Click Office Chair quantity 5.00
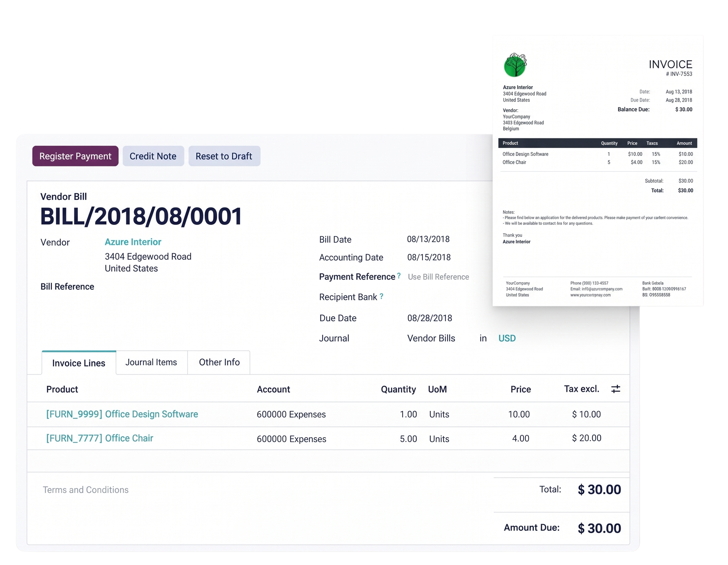This screenshot has height=565, width=728. [408, 439]
